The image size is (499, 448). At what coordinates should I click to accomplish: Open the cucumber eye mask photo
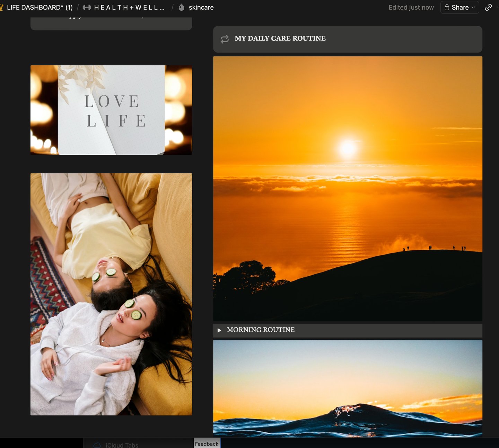click(x=111, y=294)
